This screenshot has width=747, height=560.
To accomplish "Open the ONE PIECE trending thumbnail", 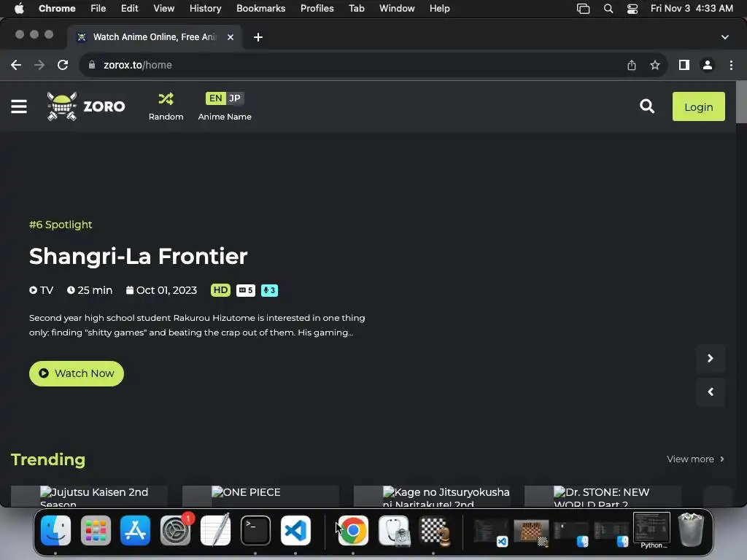I will click(260, 496).
